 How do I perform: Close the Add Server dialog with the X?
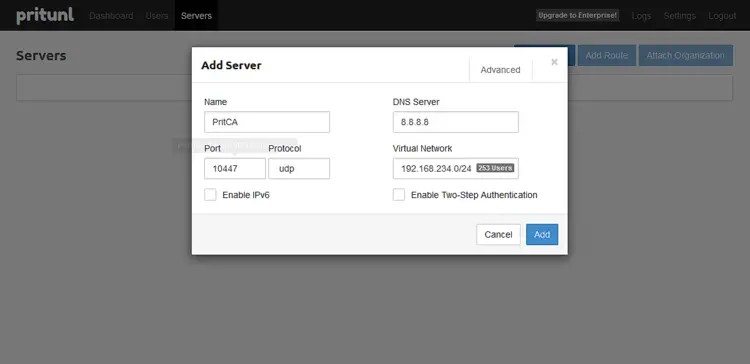pyautogui.click(x=554, y=62)
